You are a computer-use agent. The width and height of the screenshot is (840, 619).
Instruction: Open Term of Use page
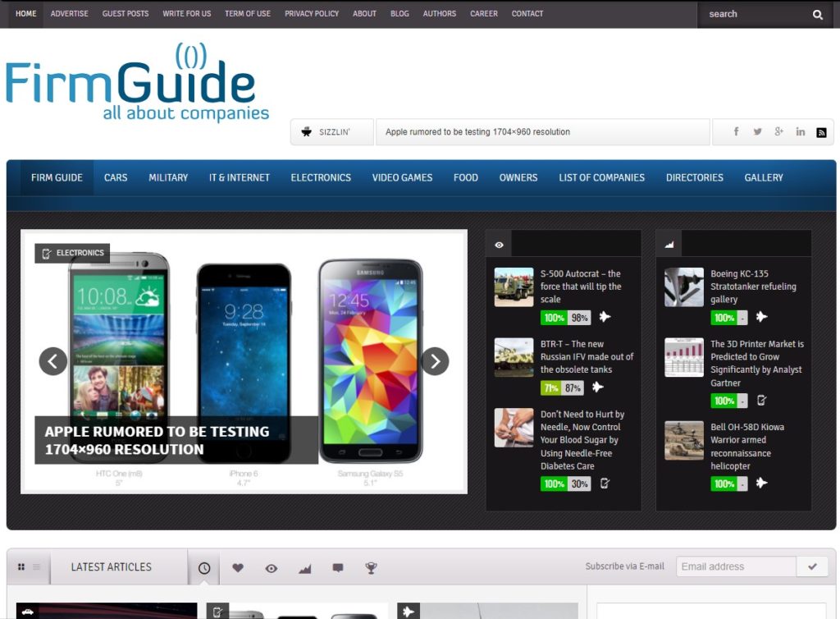pyautogui.click(x=248, y=13)
